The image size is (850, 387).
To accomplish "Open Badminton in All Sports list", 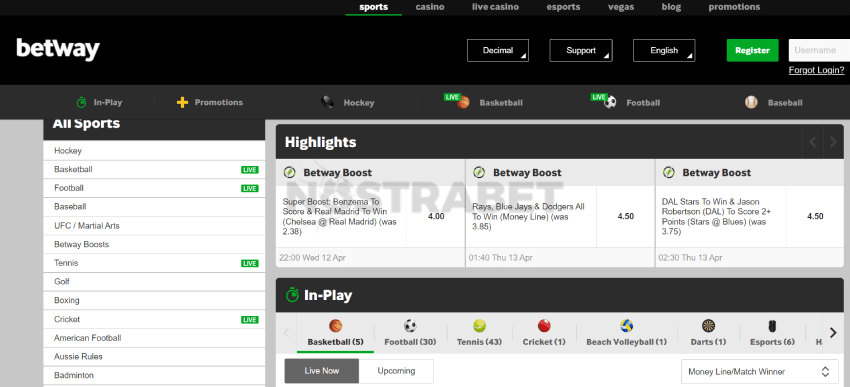I will pos(154,376).
